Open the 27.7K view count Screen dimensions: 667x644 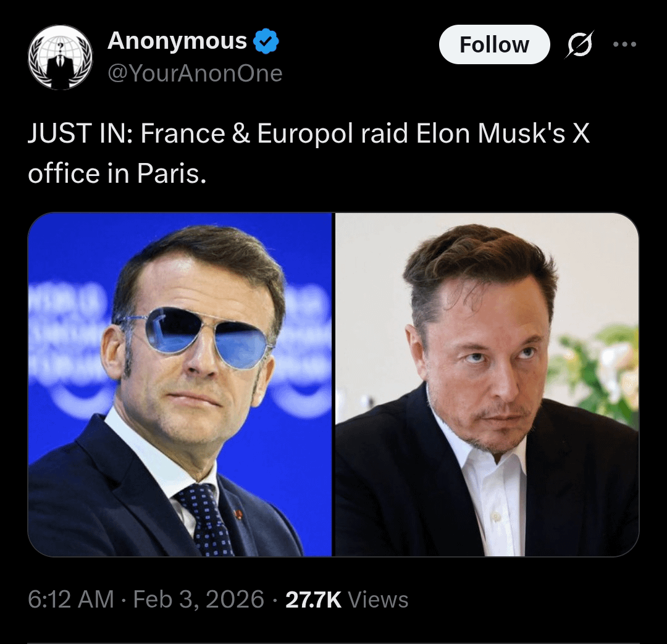pyautogui.click(x=313, y=600)
